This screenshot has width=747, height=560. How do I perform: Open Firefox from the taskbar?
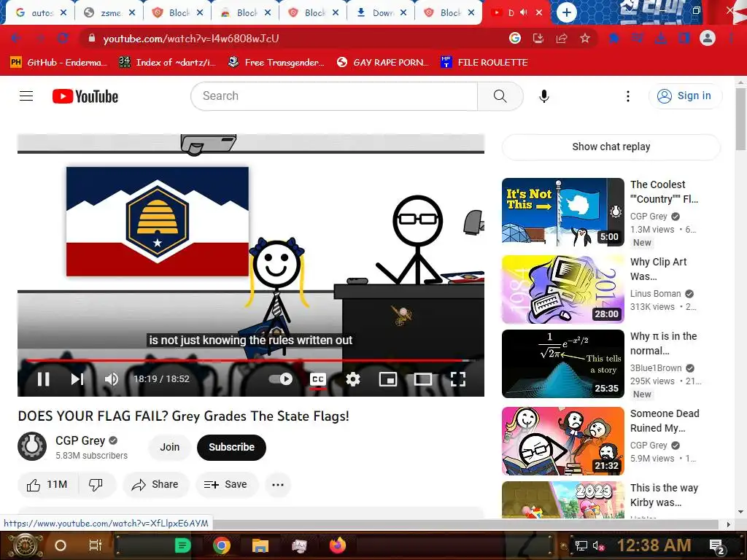[338, 545]
